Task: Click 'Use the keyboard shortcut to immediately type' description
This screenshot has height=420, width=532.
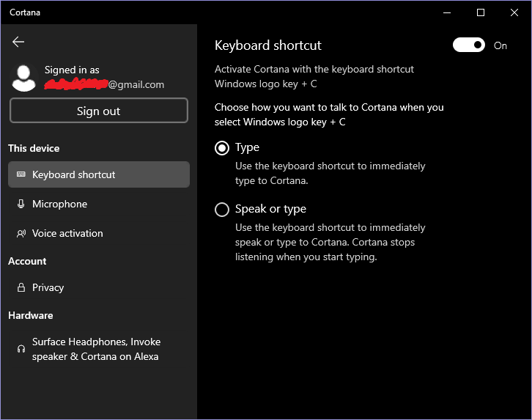Action: tap(330, 173)
